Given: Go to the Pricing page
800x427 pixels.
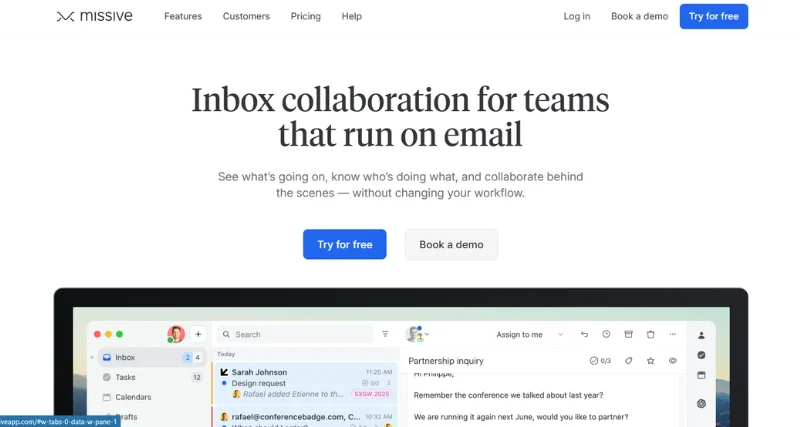Looking at the screenshot, I should [306, 16].
